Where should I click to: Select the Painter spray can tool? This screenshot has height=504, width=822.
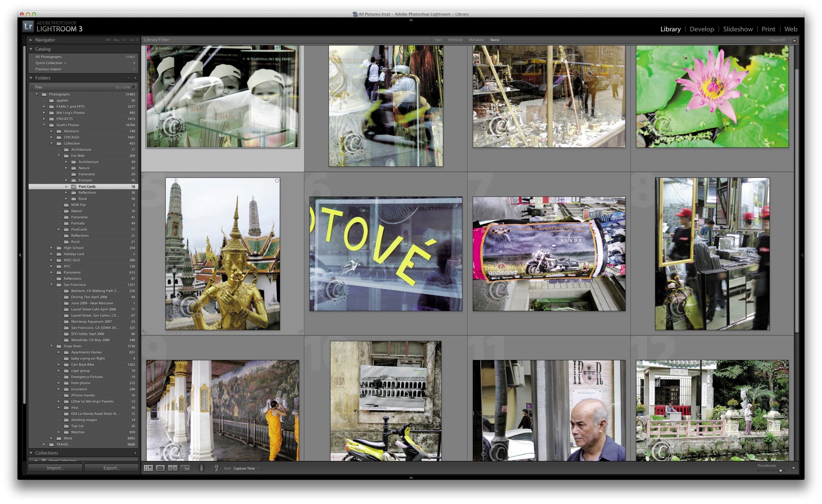click(202, 468)
